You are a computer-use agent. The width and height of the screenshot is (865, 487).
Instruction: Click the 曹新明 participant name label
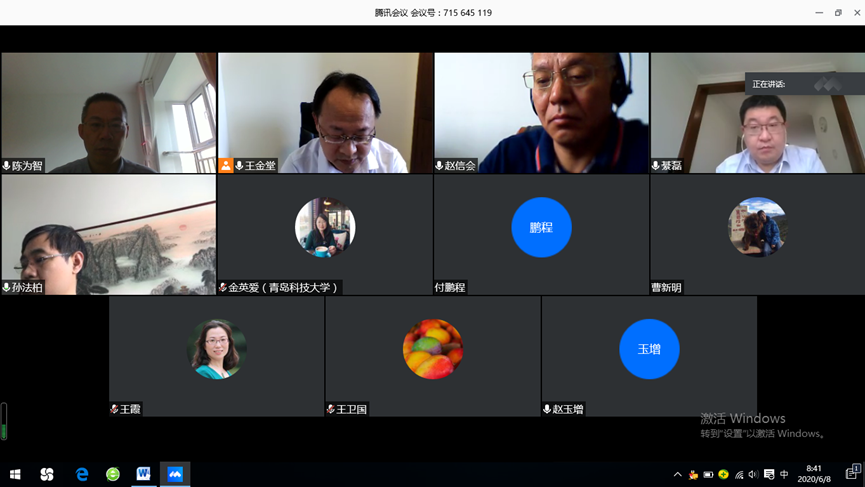[x=666, y=287]
